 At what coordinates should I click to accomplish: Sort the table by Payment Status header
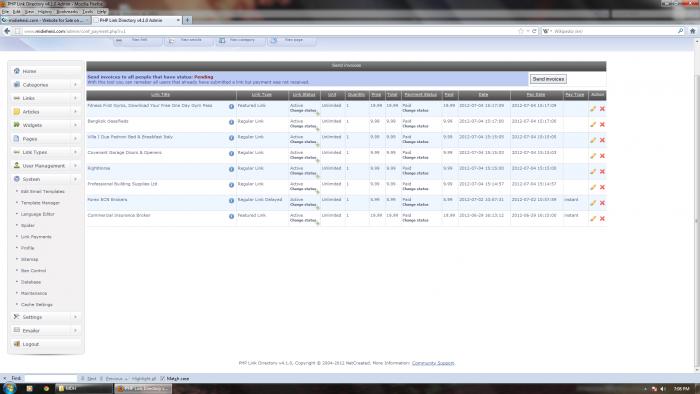[x=421, y=95]
